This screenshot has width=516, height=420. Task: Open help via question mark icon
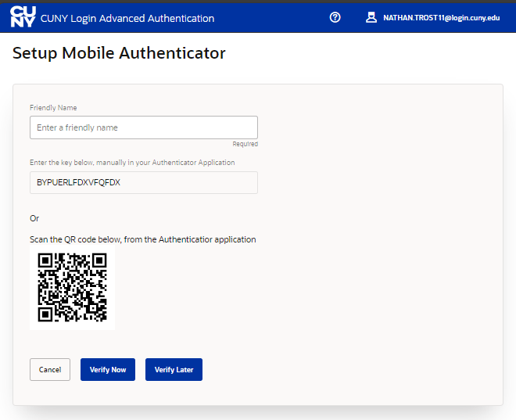pyautogui.click(x=335, y=17)
